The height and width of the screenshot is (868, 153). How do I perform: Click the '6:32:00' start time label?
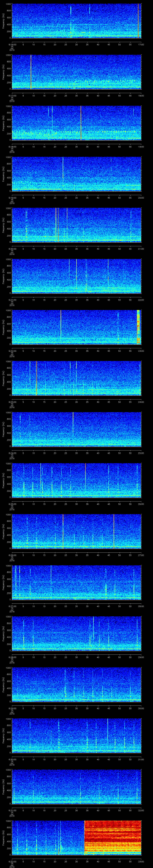[12, 861]
